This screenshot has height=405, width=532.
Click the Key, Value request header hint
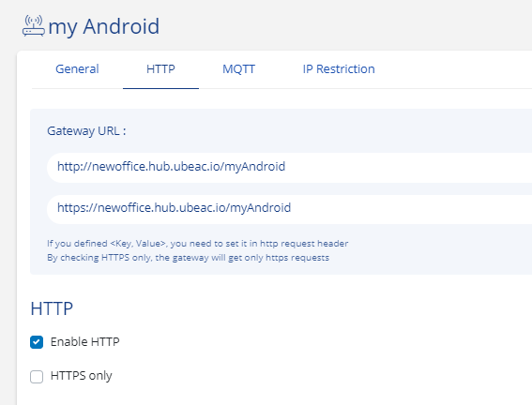click(x=197, y=244)
